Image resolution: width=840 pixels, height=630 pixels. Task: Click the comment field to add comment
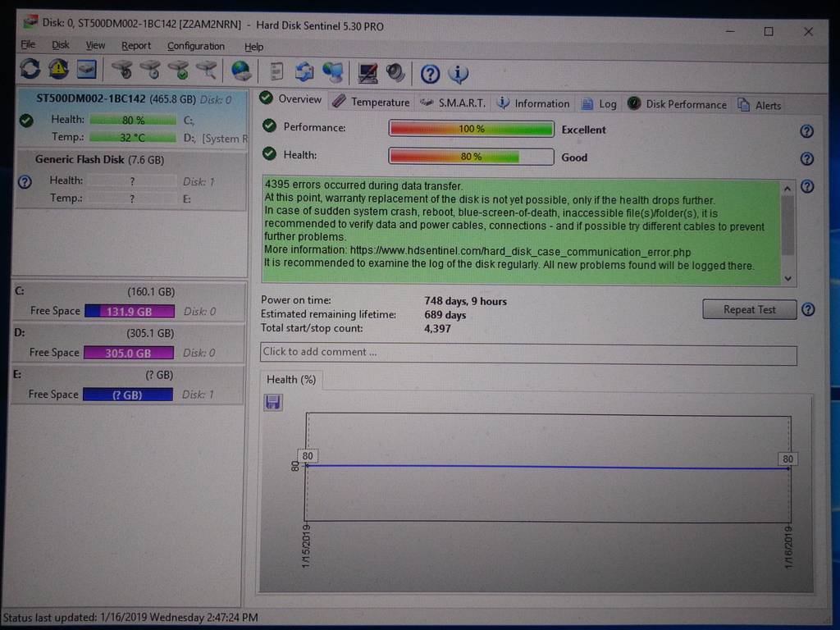pyautogui.click(x=529, y=354)
